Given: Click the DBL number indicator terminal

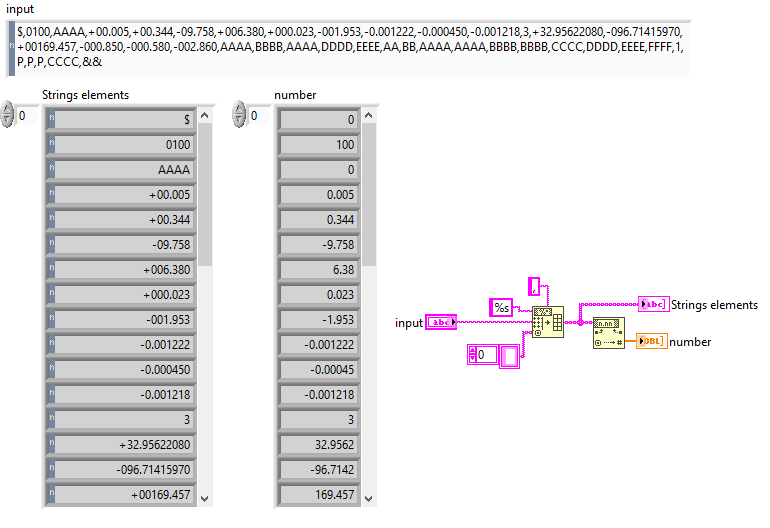Looking at the screenshot, I should click(652, 341).
